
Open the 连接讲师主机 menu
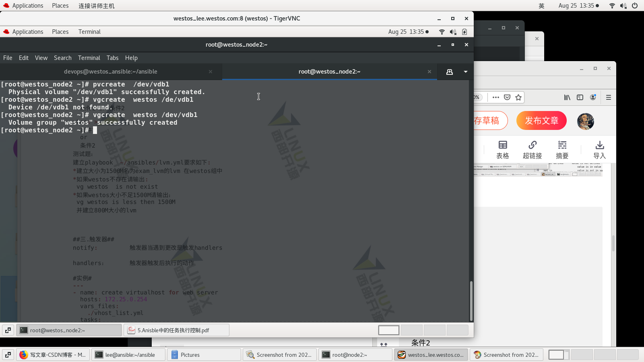point(97,6)
